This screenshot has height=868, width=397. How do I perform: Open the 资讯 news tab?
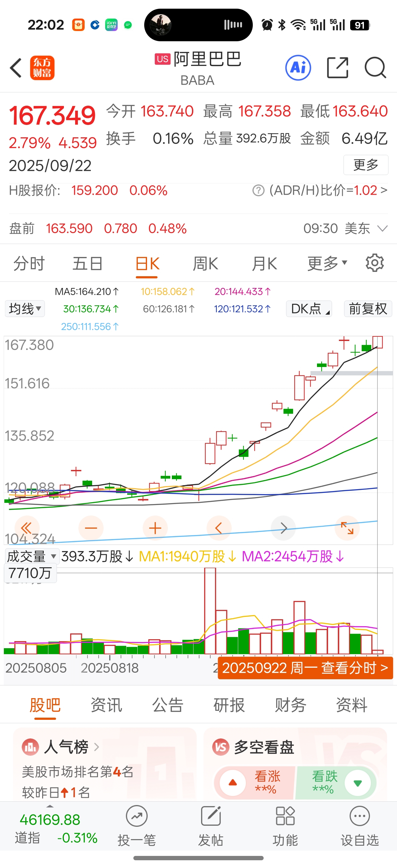pos(106,705)
